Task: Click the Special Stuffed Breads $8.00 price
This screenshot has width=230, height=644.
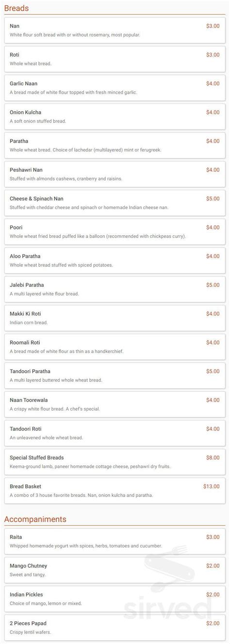Action: click(x=213, y=458)
